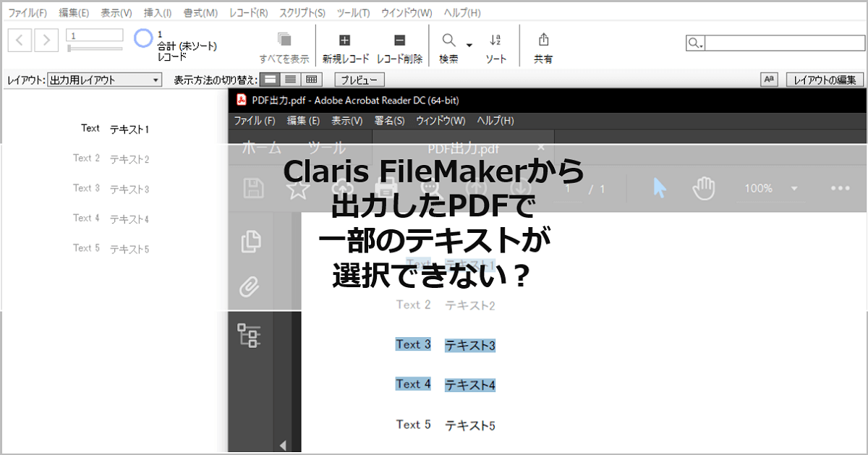The width and height of the screenshot is (868, 455).
Task: Open find mode with the 検索 icon
Action: coord(448,41)
